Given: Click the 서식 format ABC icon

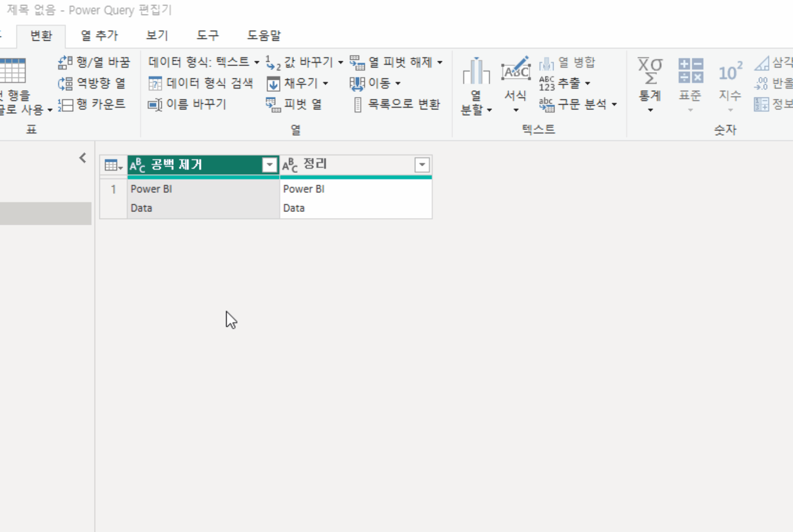Looking at the screenshot, I should 516,69.
